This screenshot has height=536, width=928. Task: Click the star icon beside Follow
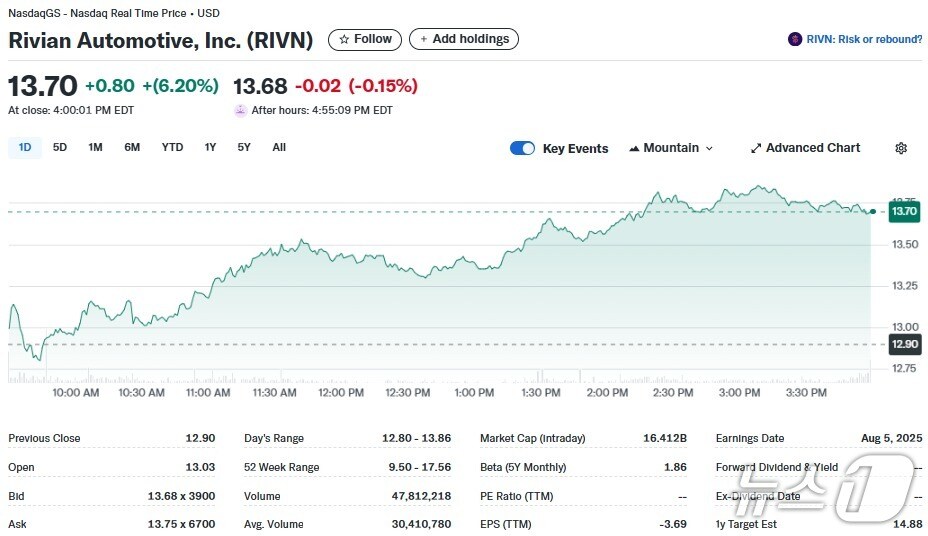(344, 39)
